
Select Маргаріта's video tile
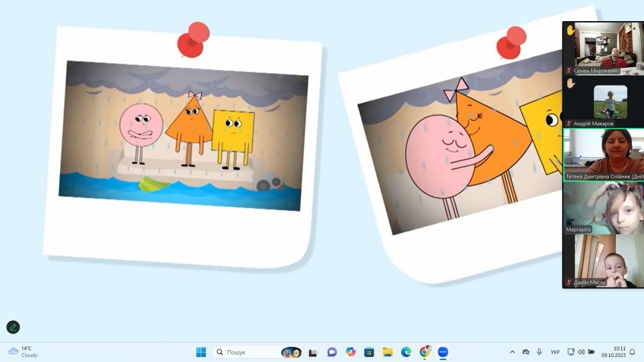click(603, 208)
